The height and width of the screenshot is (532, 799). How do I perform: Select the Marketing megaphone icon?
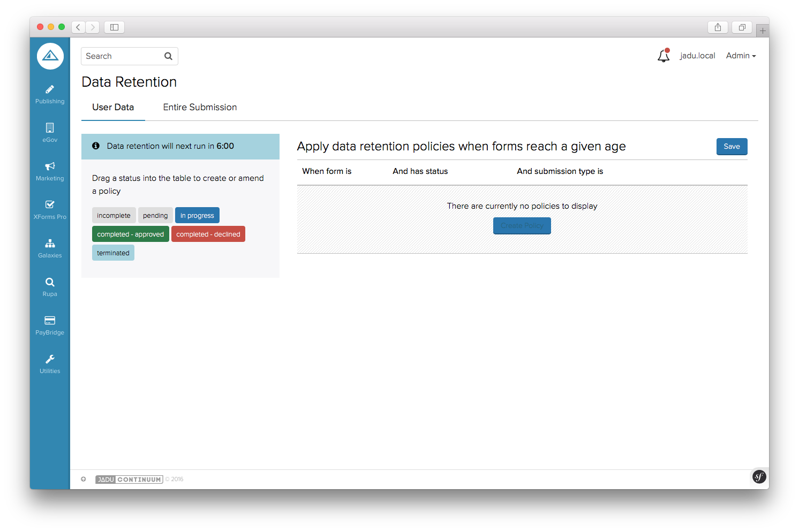pos(50,166)
